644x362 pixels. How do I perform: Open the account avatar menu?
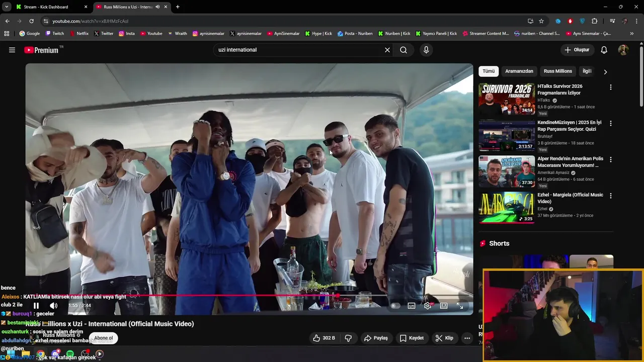coord(623,50)
